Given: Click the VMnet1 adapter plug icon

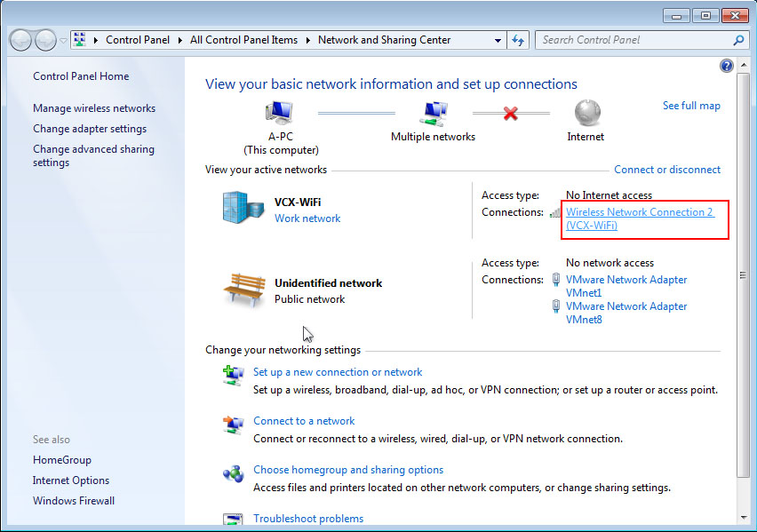Looking at the screenshot, I should (x=556, y=280).
